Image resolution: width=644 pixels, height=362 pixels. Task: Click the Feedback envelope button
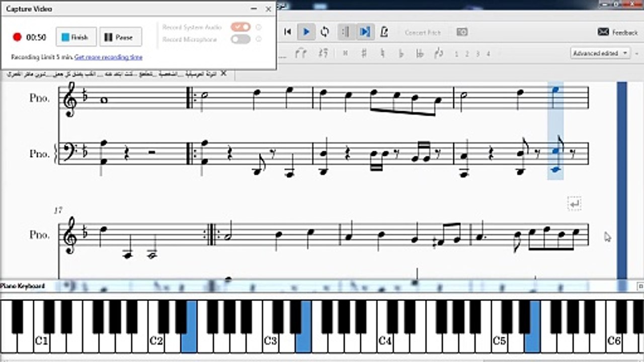click(x=617, y=32)
